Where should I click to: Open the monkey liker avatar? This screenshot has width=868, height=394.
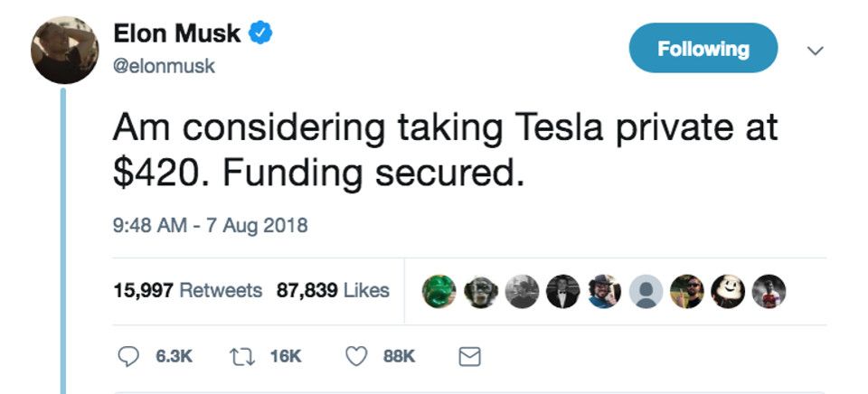tap(480, 291)
